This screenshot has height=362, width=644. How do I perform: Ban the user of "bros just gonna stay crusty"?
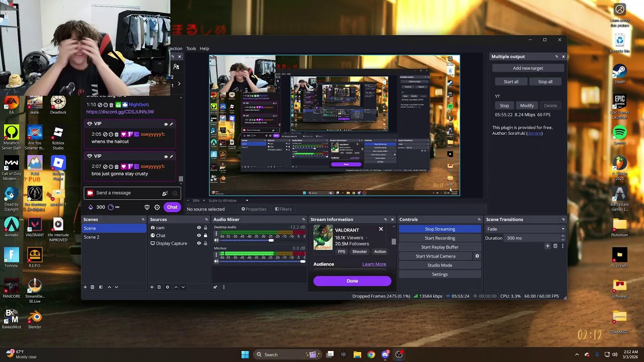[x=106, y=166]
